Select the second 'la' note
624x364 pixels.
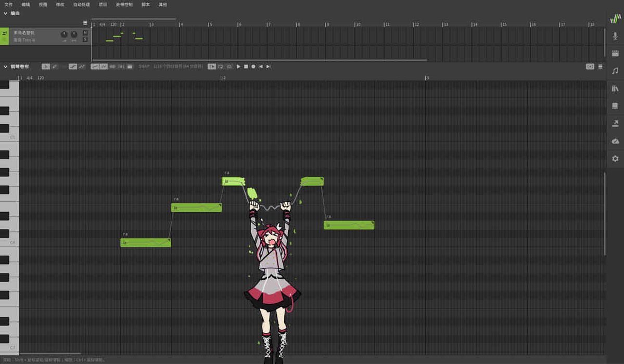(196, 207)
